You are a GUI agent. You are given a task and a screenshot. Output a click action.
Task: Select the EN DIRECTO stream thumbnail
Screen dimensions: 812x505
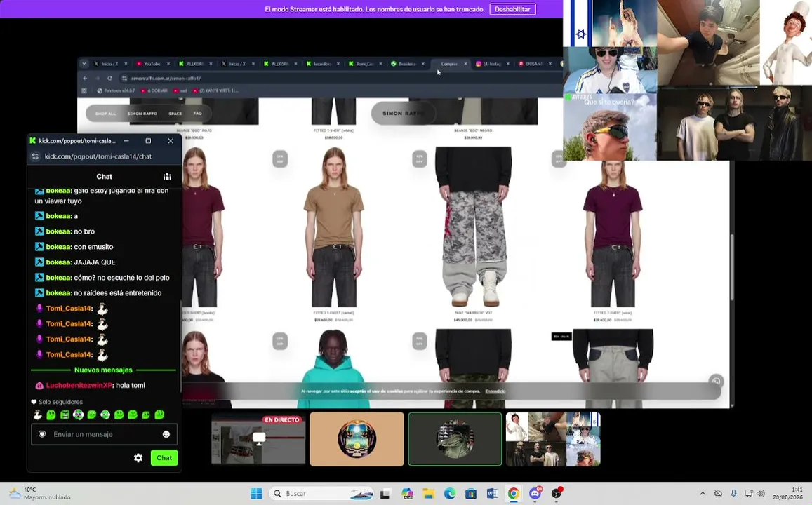(258, 439)
